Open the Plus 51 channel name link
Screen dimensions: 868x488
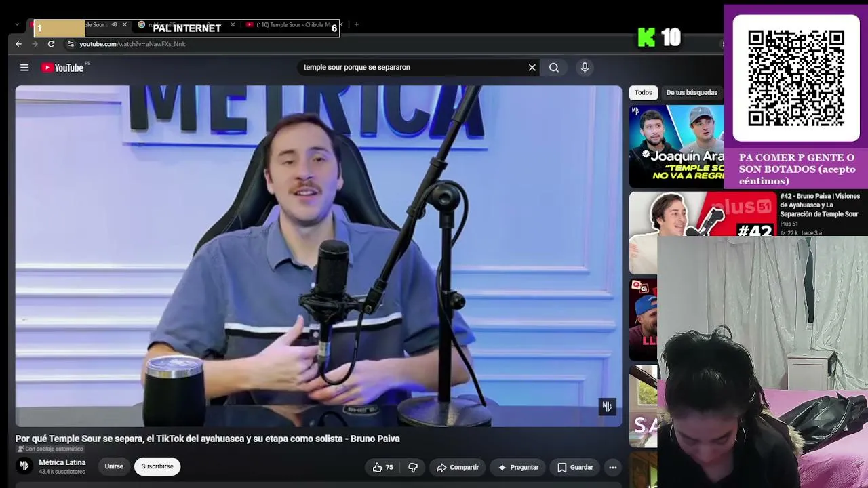click(789, 224)
